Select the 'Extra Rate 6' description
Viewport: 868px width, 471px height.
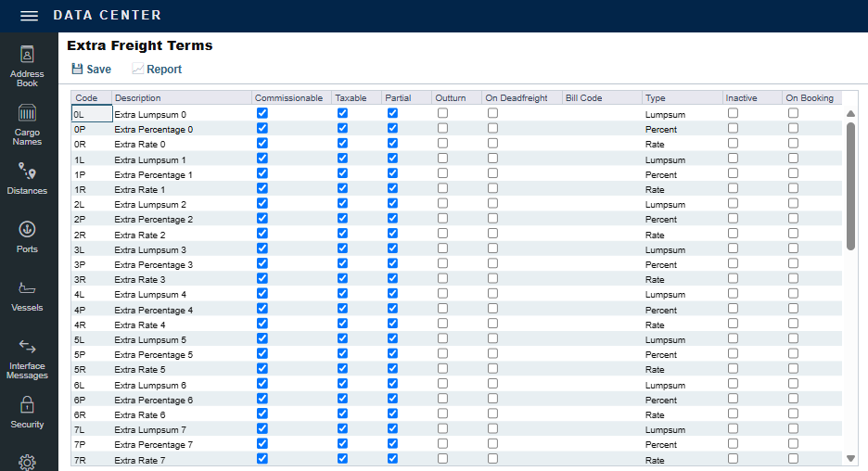click(x=182, y=414)
